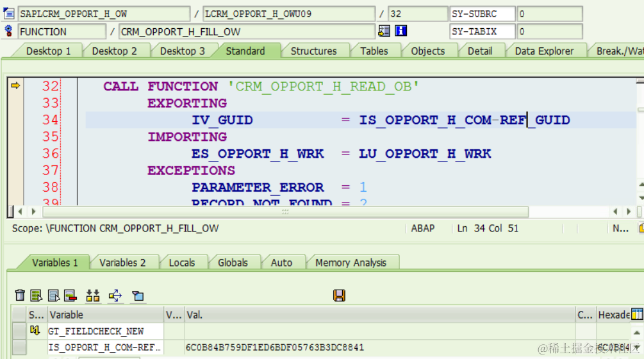644x359 pixels.
Task: Click the change icon on GT_FIELDCHECK_NEW row
Action: (35, 330)
